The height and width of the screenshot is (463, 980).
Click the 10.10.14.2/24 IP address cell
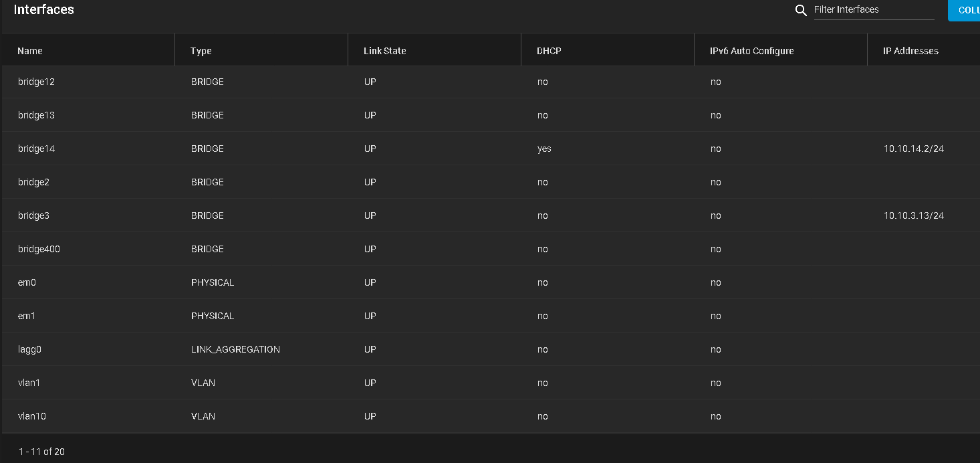[x=914, y=149]
